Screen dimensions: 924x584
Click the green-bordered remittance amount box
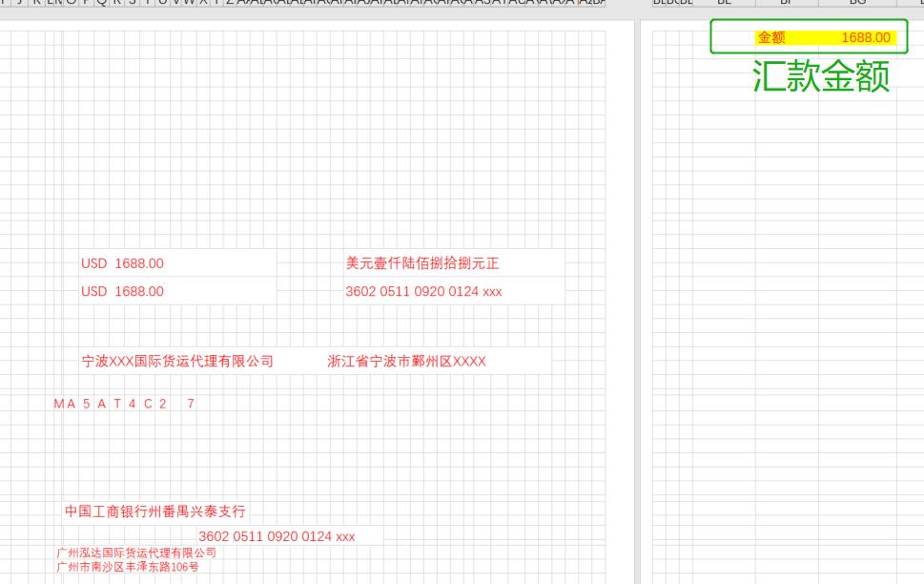click(810, 37)
